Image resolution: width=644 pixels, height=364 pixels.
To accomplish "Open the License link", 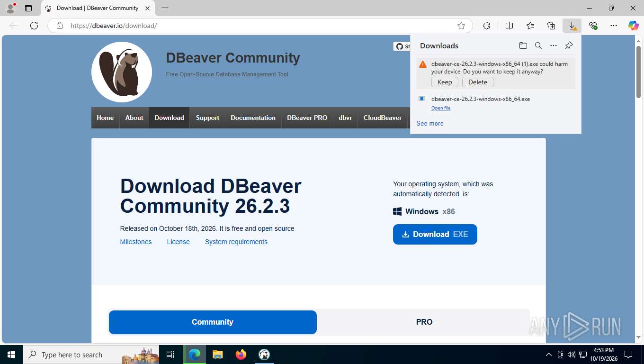I will coord(178,242).
